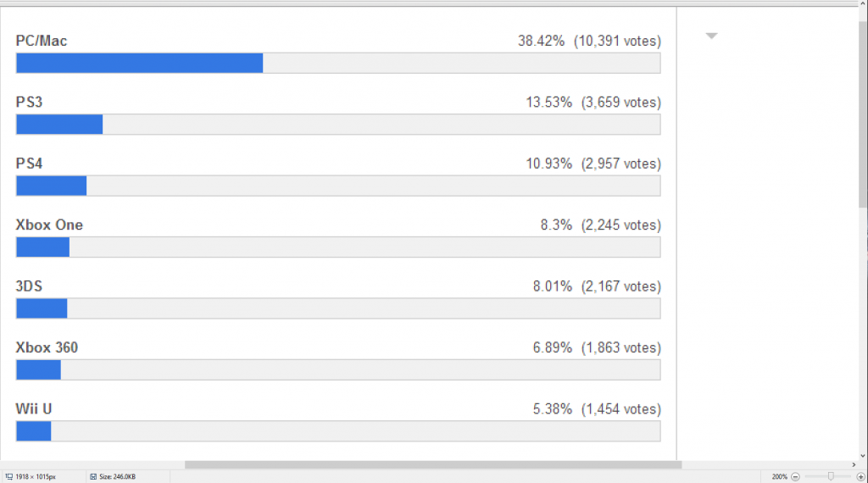Click the PS4 poll option label
This screenshot has height=483, width=868.
point(29,164)
